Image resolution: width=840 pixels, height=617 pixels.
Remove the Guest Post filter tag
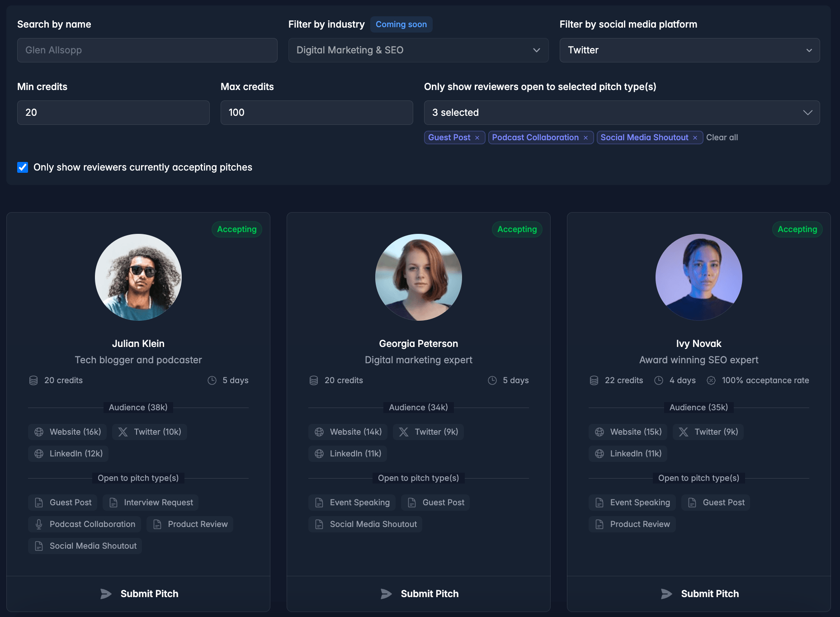477,138
